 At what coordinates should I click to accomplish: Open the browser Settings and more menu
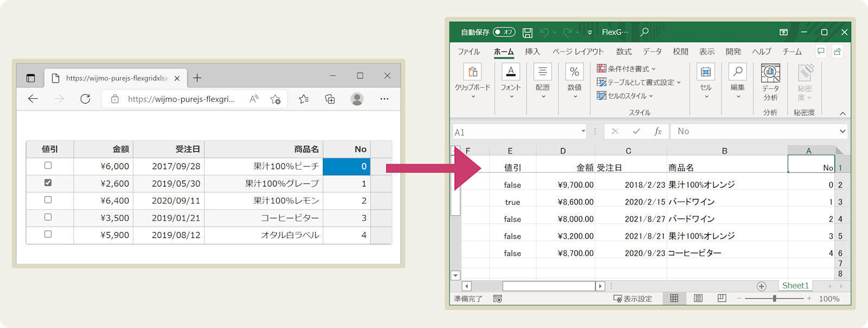tap(384, 99)
